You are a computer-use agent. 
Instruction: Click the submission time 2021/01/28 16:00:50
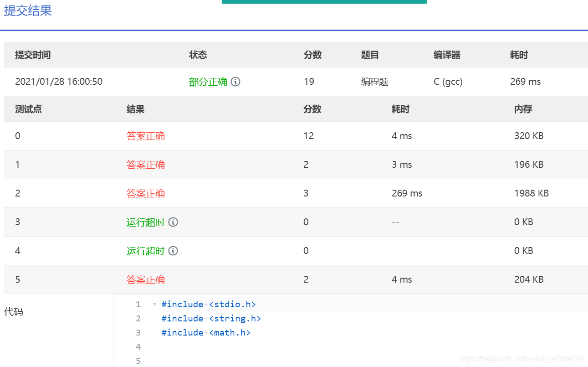(x=59, y=82)
